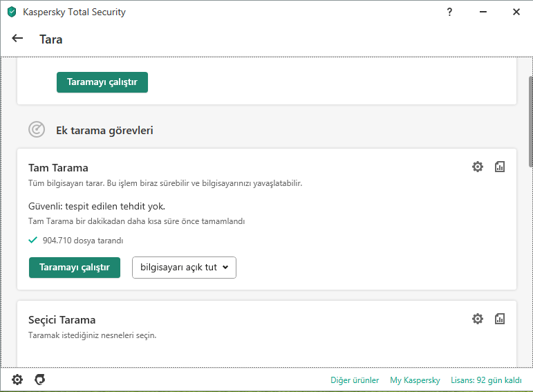Open the My Kaspersky link
Viewport: 533px width, 392px height.
(415, 380)
